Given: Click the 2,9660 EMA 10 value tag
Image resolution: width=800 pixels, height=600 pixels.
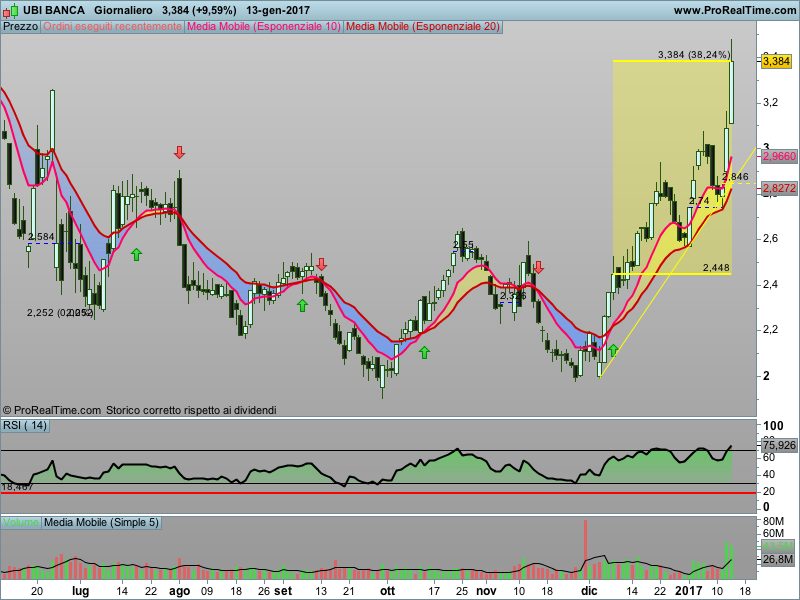Looking at the screenshot, I should click(x=779, y=156).
